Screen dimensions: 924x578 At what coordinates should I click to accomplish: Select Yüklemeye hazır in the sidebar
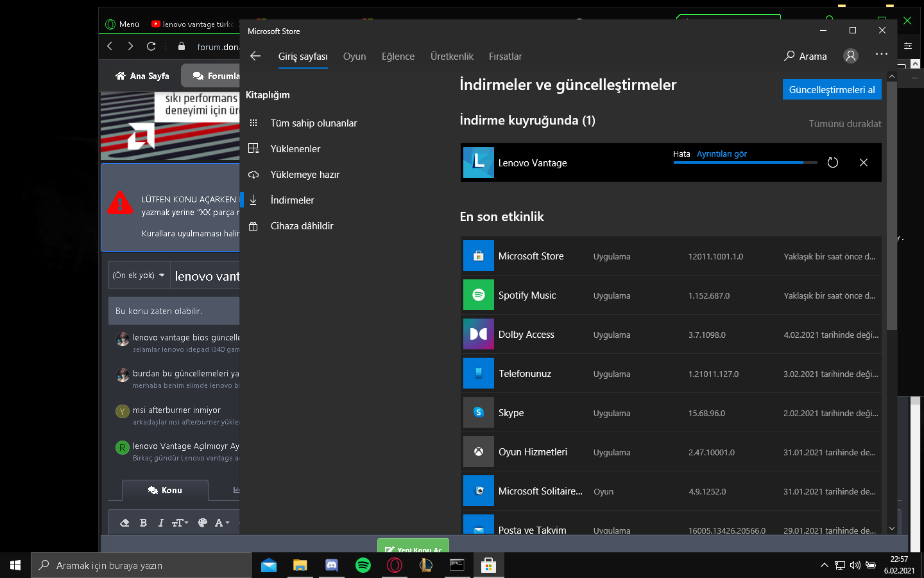[305, 175]
